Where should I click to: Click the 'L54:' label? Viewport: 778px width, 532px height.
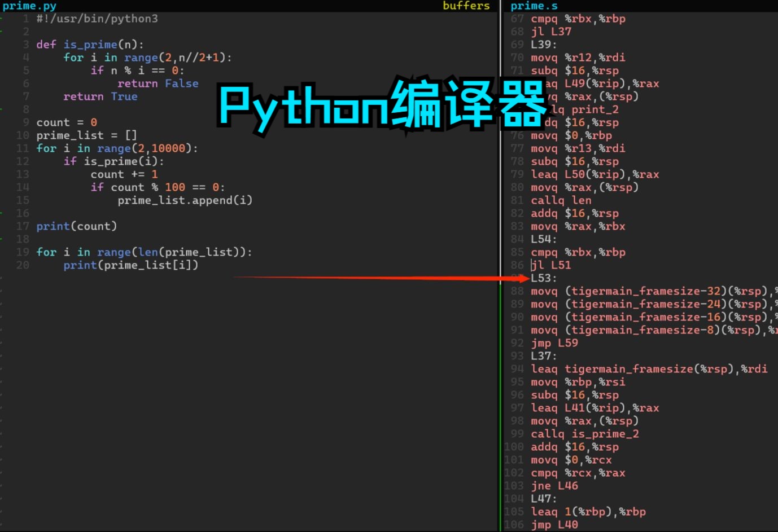(x=544, y=239)
